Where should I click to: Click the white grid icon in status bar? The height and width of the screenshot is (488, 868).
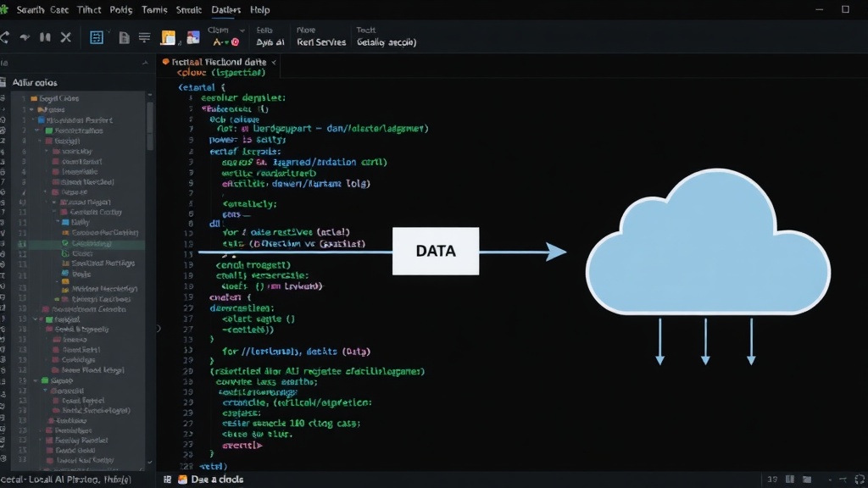tap(167, 480)
